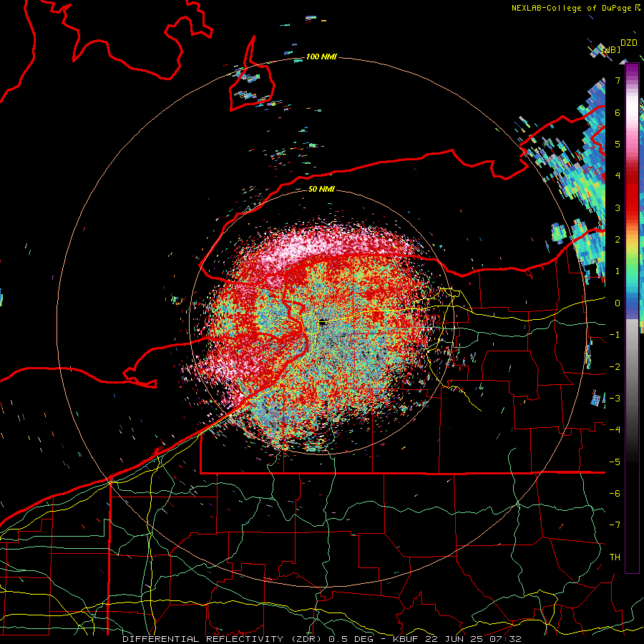This screenshot has height=644, width=644.
Task: Click the 0 value on the color scale
Action: click(618, 303)
